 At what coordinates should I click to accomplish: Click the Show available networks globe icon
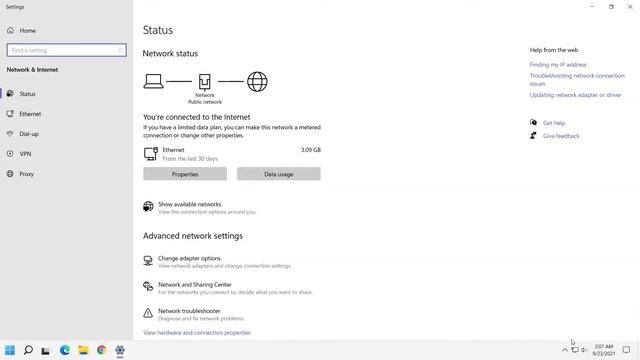click(148, 207)
